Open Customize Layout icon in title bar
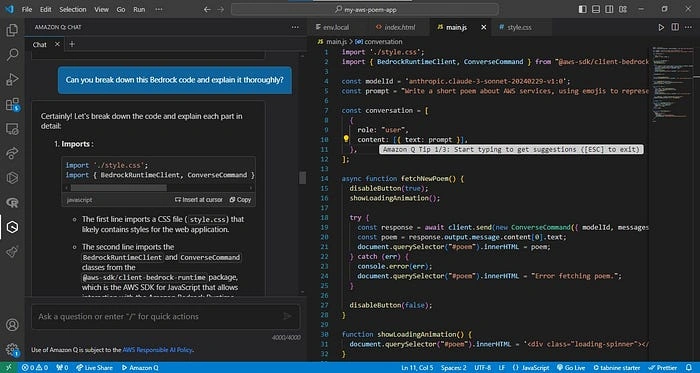The image size is (700, 373). coord(622,9)
